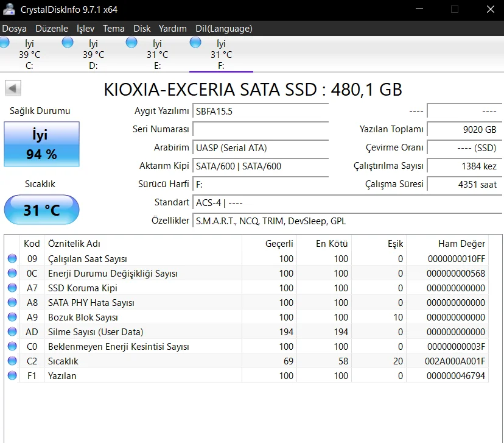
Task: Select the C: drive tab
Action: pos(30,54)
